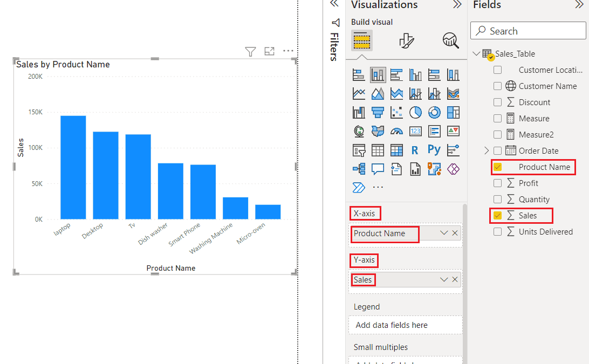The height and width of the screenshot is (364, 589).
Task: Insert a pie chart visual
Action: (x=415, y=112)
